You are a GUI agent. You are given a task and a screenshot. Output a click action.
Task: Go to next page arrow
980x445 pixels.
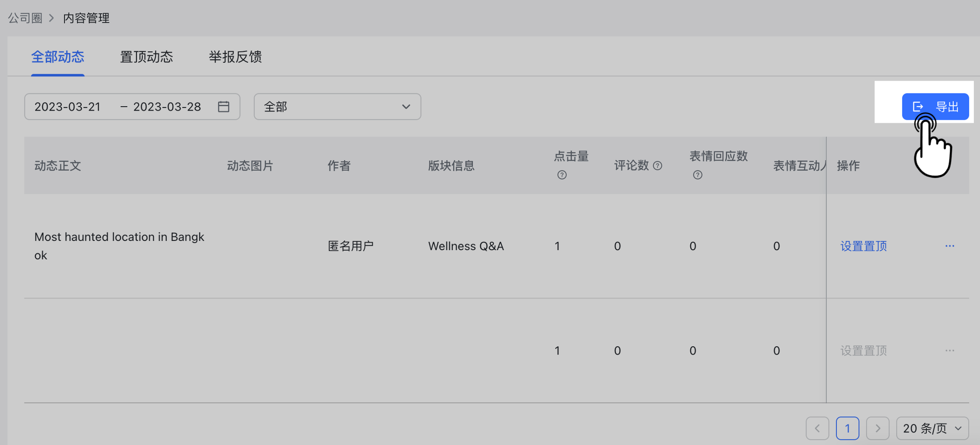[x=878, y=428]
